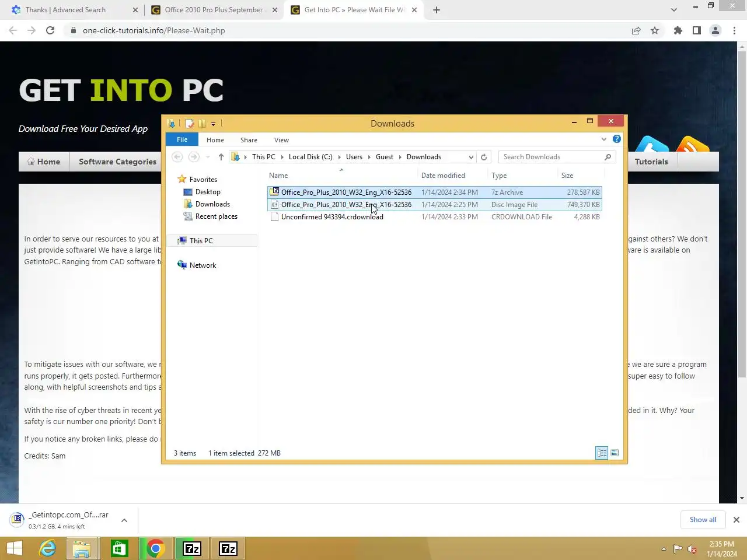The height and width of the screenshot is (560, 747).
Task: Sort files by Type column header
Action: click(x=523, y=175)
